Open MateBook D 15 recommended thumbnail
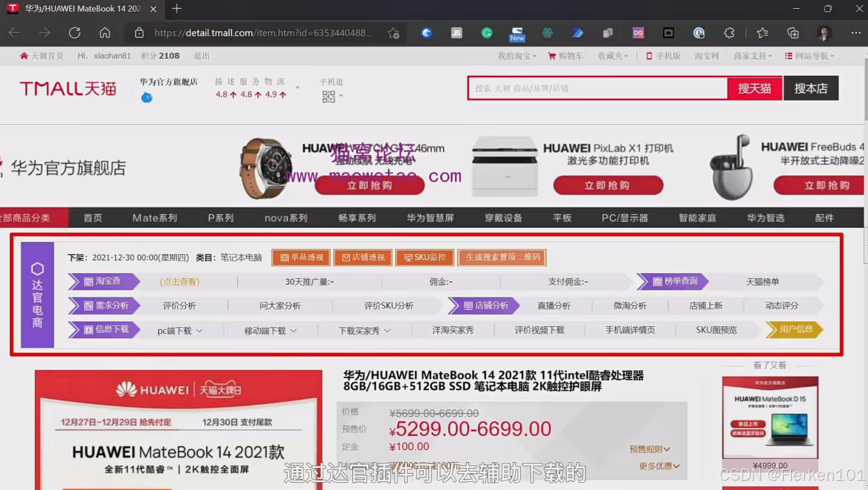The image size is (868, 490). (x=770, y=418)
